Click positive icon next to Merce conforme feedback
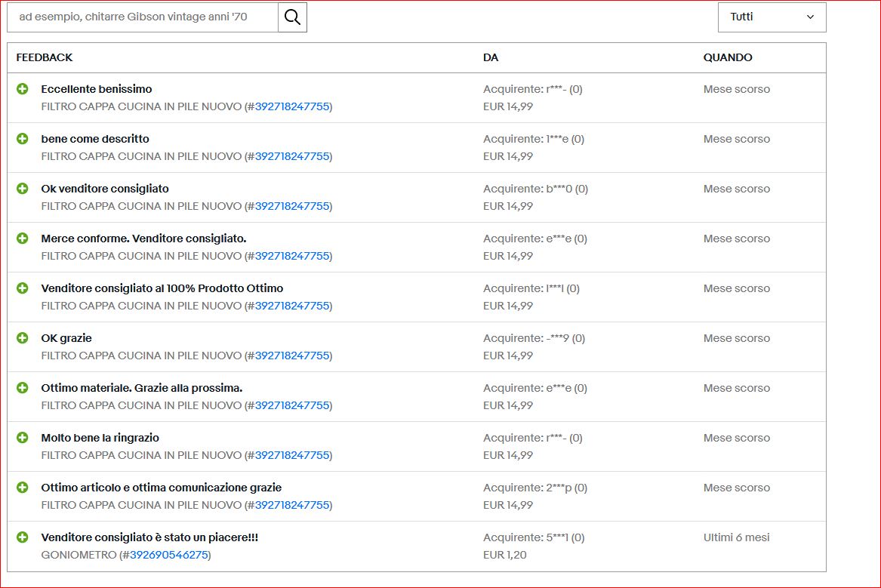This screenshot has width=881, height=588. (x=23, y=239)
